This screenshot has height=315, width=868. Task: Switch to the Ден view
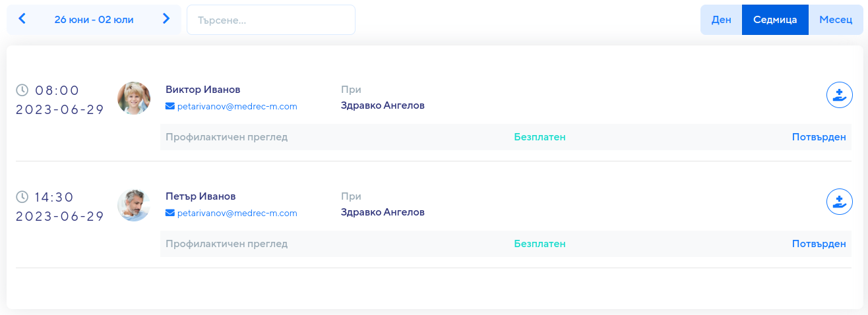721,20
